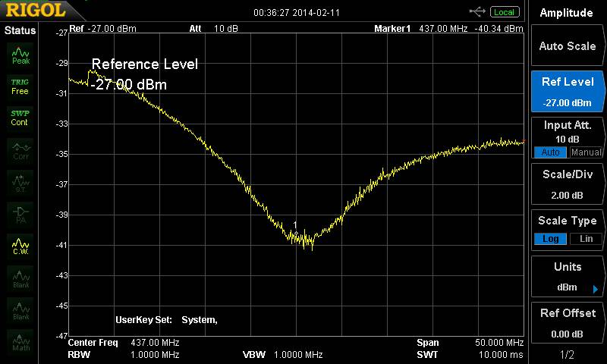Click the C.W. trace status icon
The width and height of the screenshot is (607, 364).
pos(20,246)
